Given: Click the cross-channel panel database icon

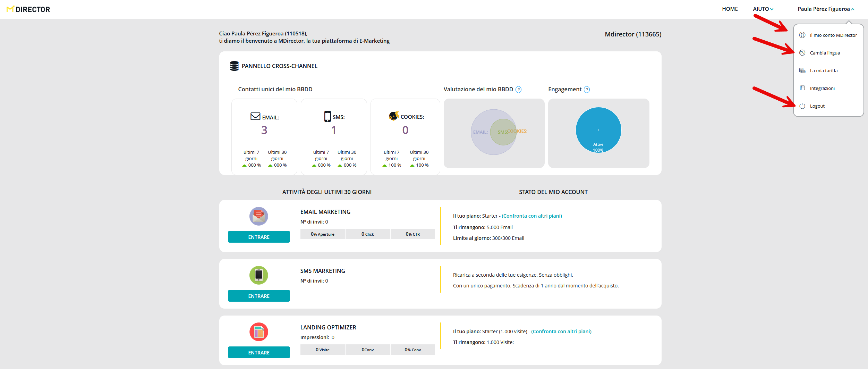Looking at the screenshot, I should (x=234, y=66).
